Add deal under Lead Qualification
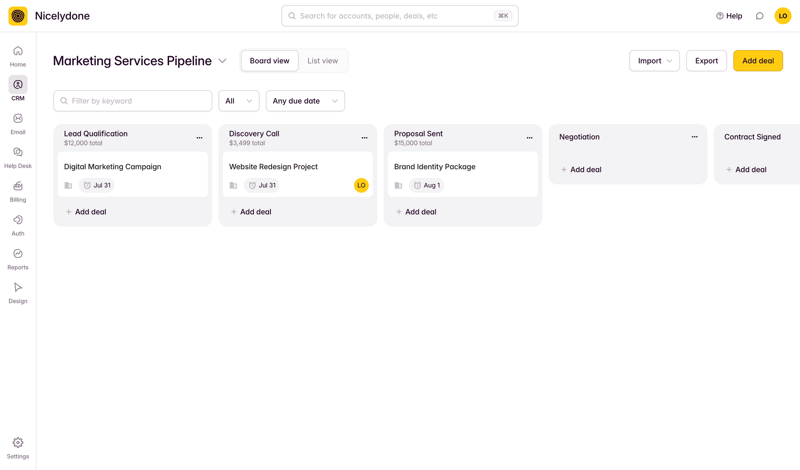The height and width of the screenshot is (470, 800). [x=86, y=212]
